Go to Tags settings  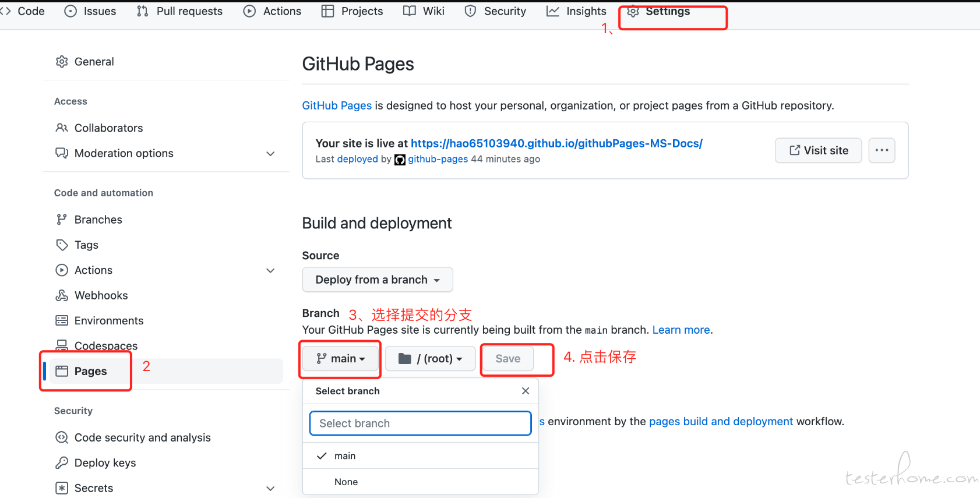point(86,245)
